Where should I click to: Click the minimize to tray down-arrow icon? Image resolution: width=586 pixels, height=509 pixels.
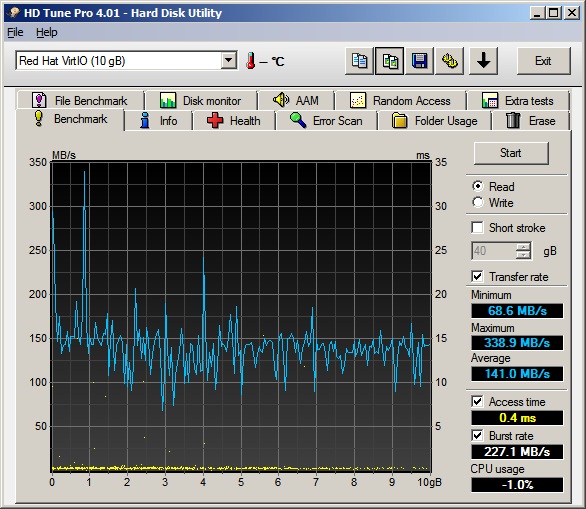[x=483, y=61]
